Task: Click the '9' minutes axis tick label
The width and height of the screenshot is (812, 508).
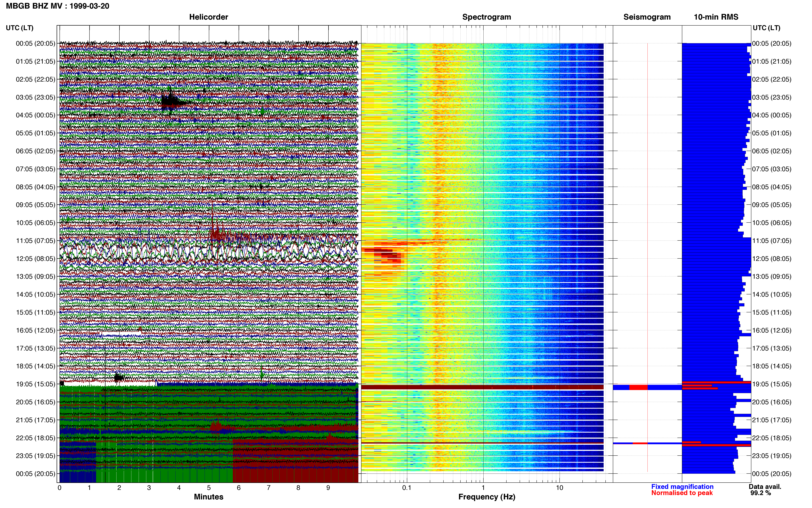Action: pyautogui.click(x=328, y=487)
